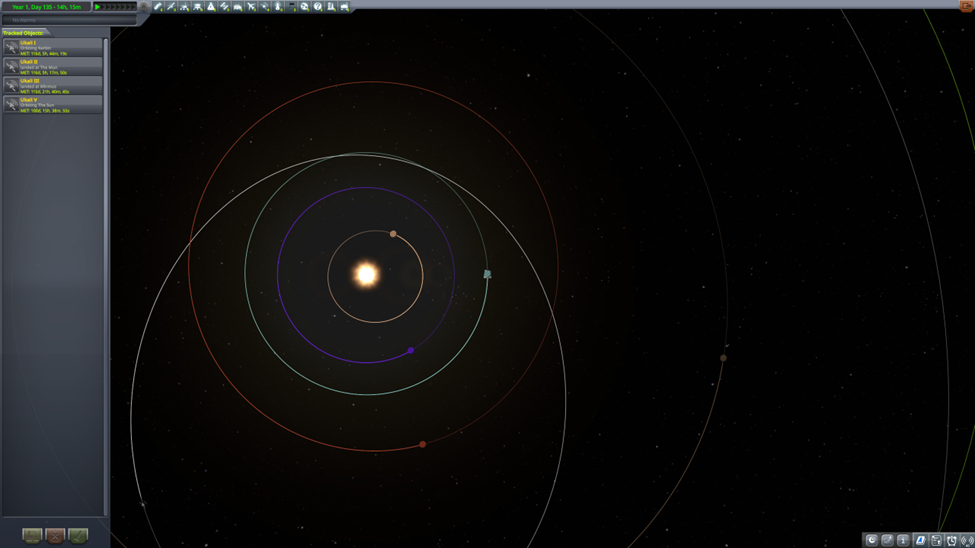Image resolution: width=975 pixels, height=548 pixels.
Task: Click the orbit path display icon
Action: [887, 541]
